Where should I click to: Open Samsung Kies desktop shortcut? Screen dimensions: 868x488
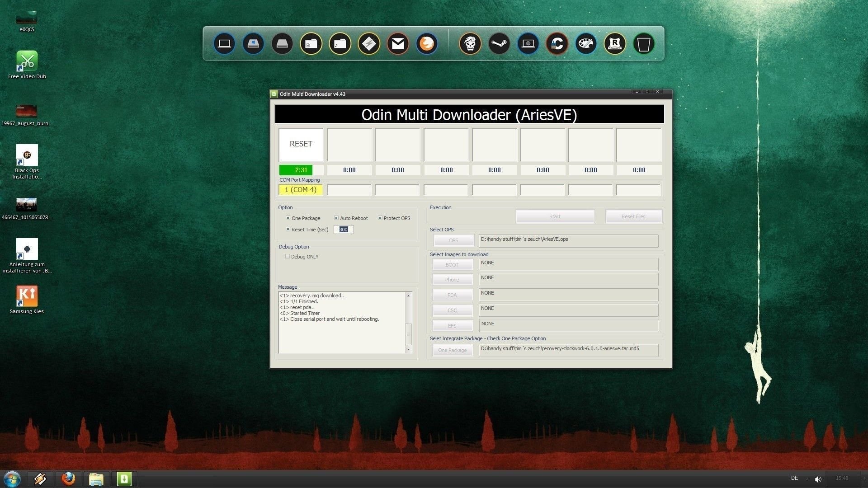click(x=27, y=299)
